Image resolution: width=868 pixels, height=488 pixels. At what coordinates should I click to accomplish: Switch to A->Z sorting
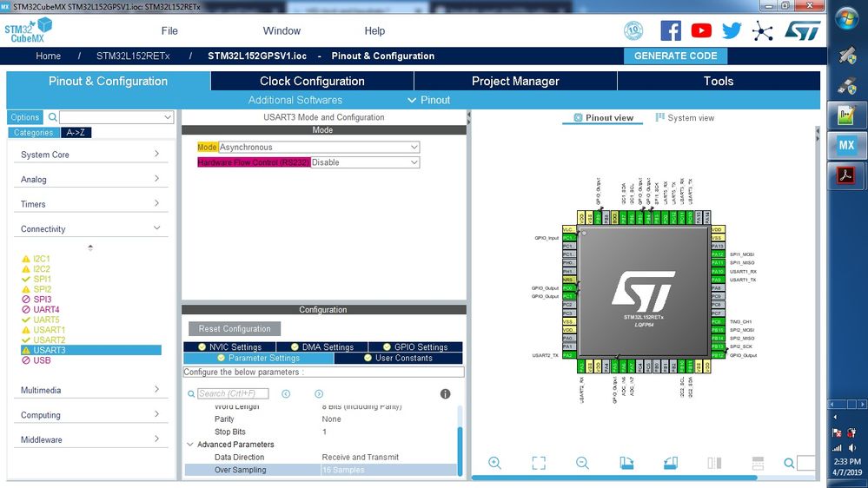click(76, 133)
